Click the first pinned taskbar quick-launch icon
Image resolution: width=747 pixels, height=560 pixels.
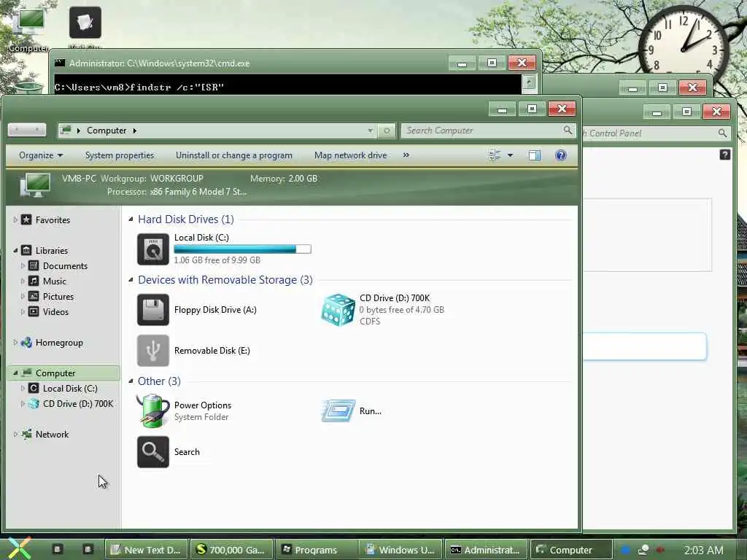pyautogui.click(x=57, y=549)
